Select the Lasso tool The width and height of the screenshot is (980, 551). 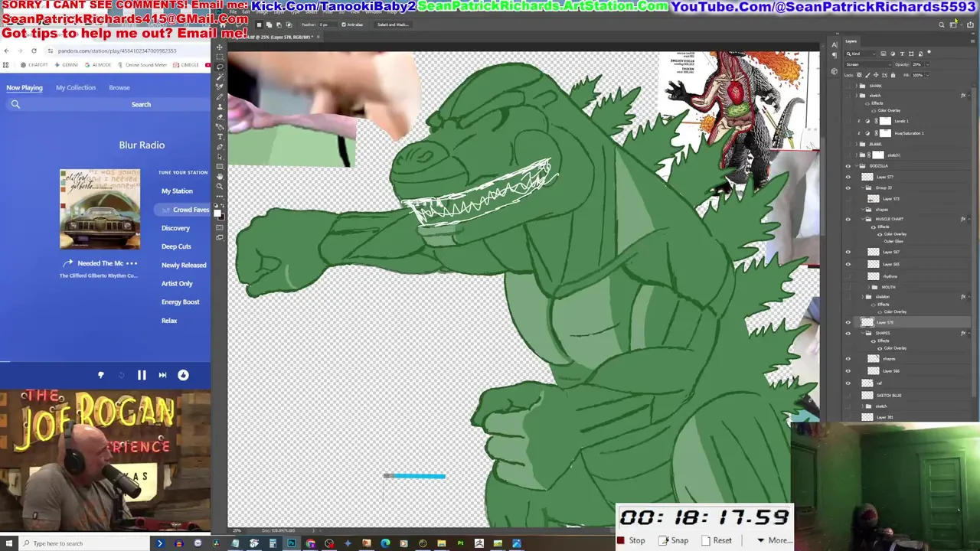(x=220, y=67)
